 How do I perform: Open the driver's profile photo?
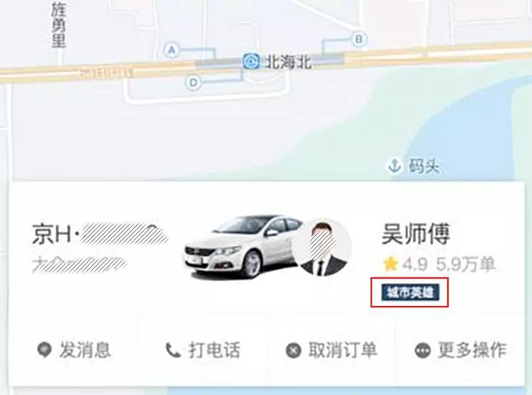tap(322, 248)
